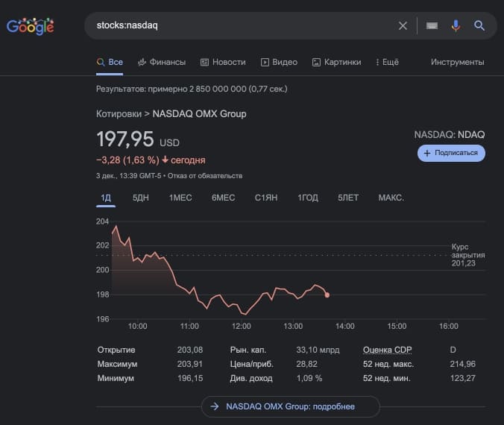Click the −3,28 (1,63 %) change text
Screen dimensions: 504x425
[127, 160]
